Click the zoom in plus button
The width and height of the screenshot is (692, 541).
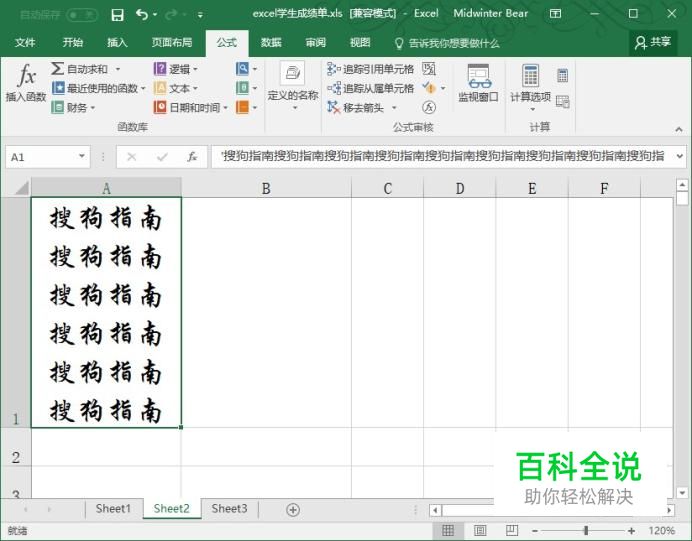point(631,530)
